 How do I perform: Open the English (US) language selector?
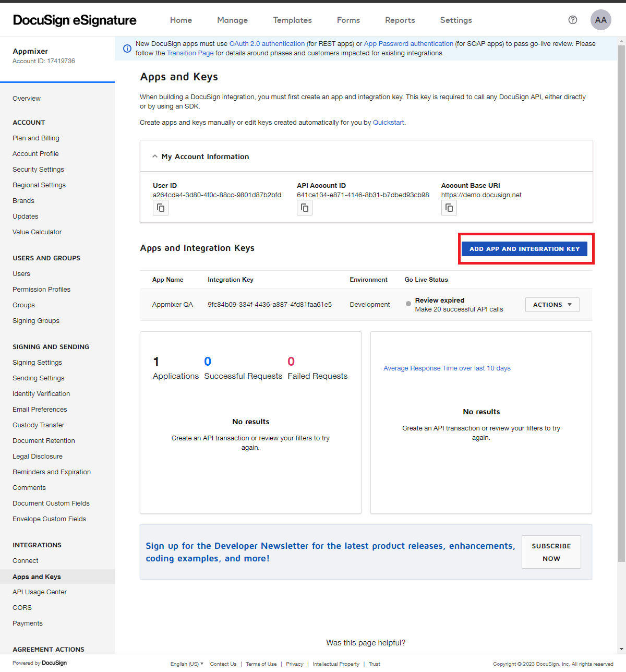[187, 664]
